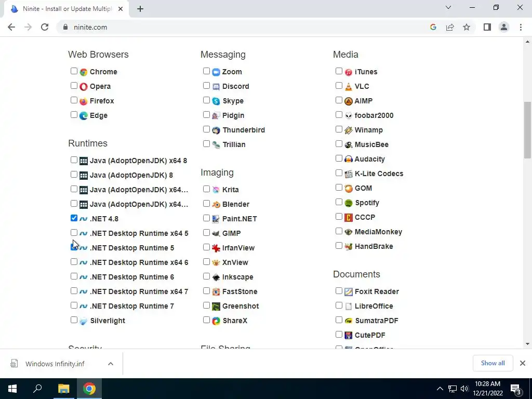Click the VLC cone icon

coord(349,87)
